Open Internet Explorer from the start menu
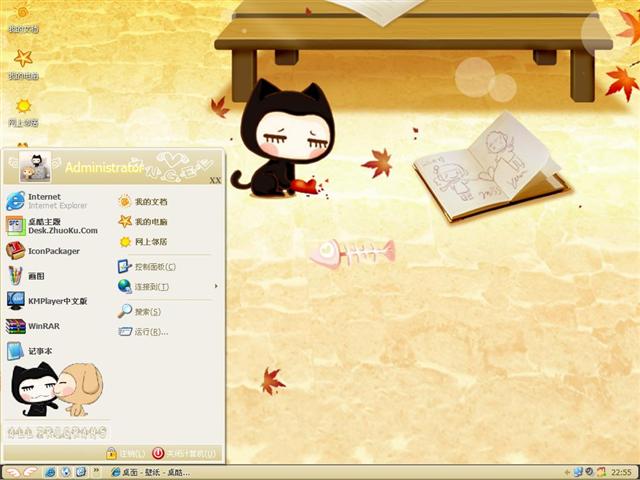The width and height of the screenshot is (640, 480). coord(47,201)
